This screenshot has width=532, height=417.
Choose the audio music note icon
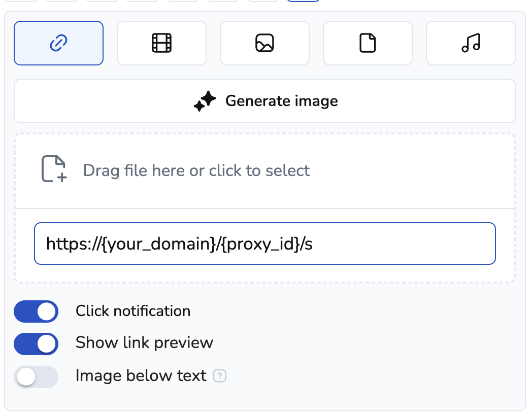click(471, 44)
